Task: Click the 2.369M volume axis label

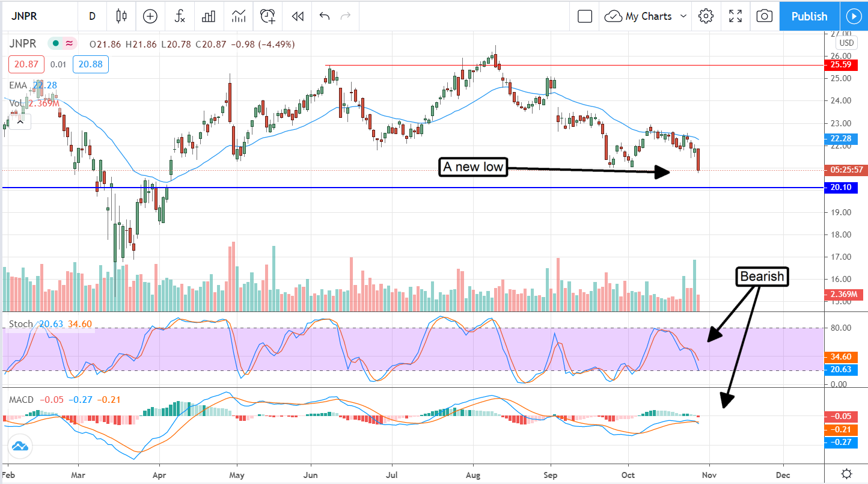Action: [x=843, y=295]
